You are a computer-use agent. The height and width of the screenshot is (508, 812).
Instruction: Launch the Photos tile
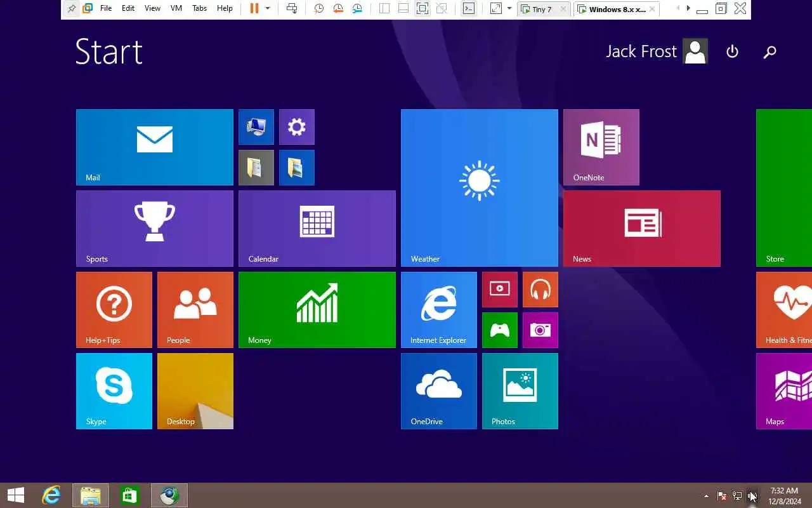(520, 391)
